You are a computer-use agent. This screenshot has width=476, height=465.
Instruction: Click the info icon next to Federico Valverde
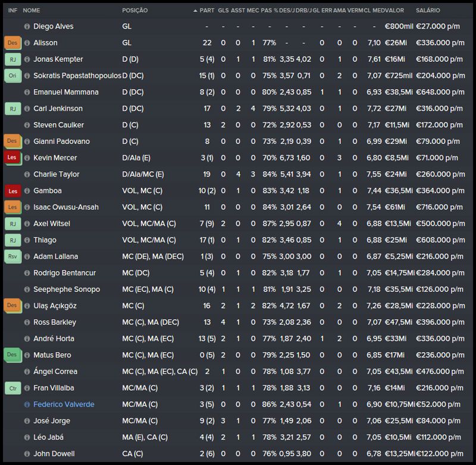(x=27, y=404)
